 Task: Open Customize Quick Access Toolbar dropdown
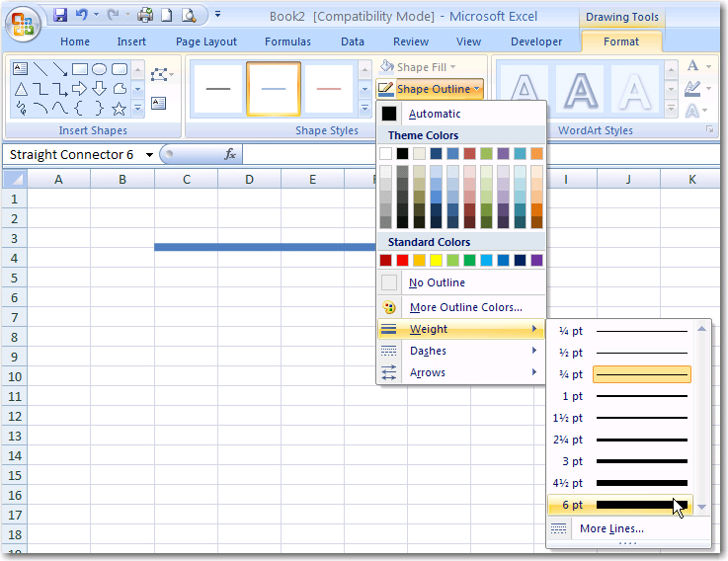(217, 15)
